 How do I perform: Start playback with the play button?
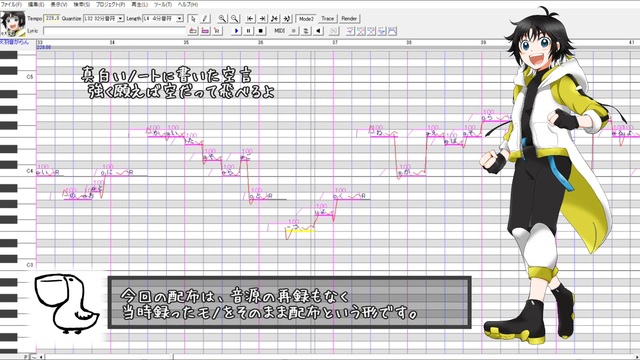[236, 31]
